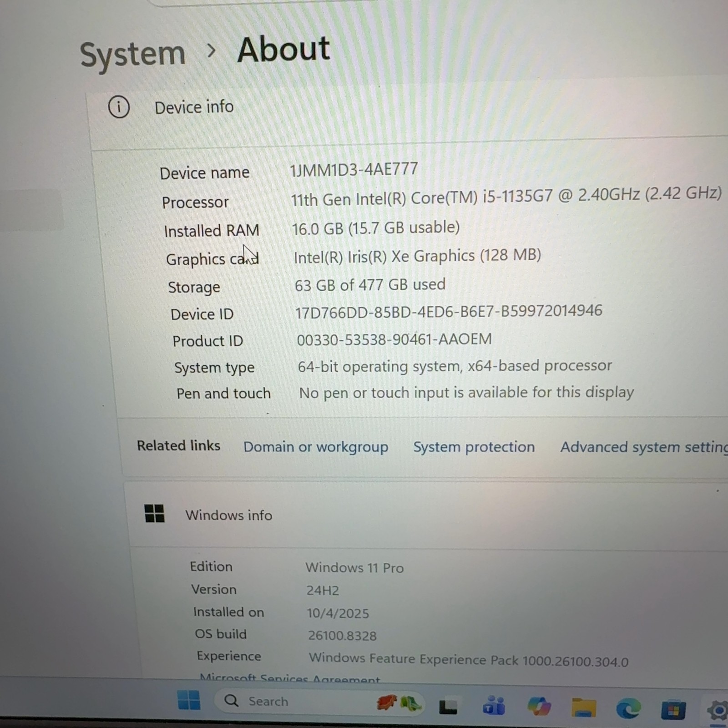728x728 pixels.
Task: Click the Intel Iris Xe Graphics value
Action: coord(417,256)
